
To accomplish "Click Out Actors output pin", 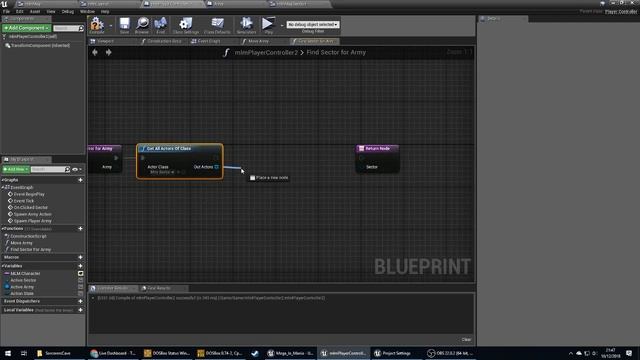I will coord(217,167).
